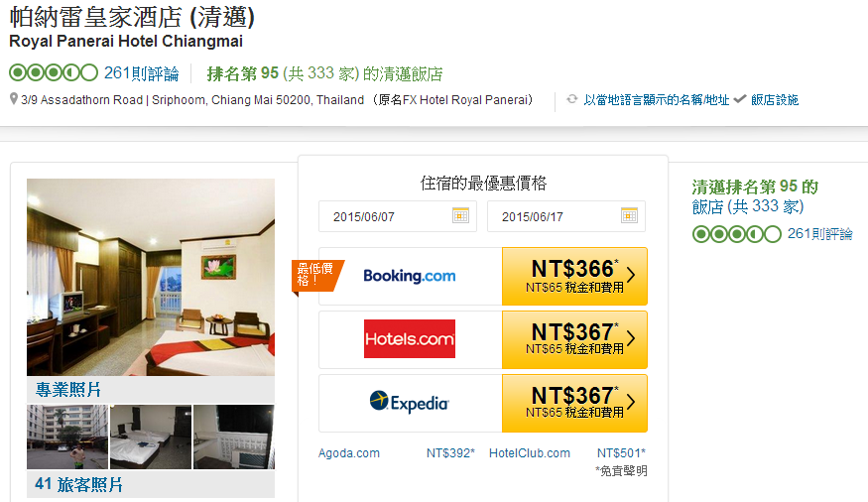Click the Expedia logo
Image resolution: width=868 pixels, height=502 pixels.
click(409, 403)
